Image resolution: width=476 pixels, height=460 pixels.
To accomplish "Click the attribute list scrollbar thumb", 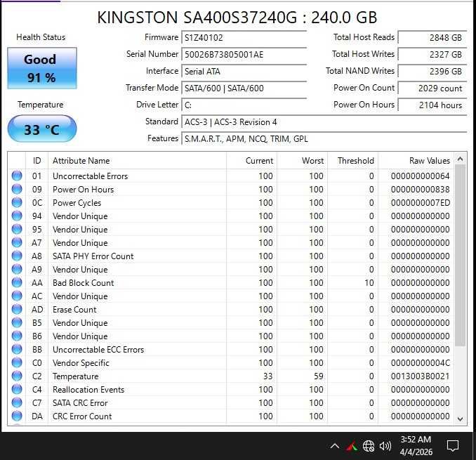I will pos(460,255).
